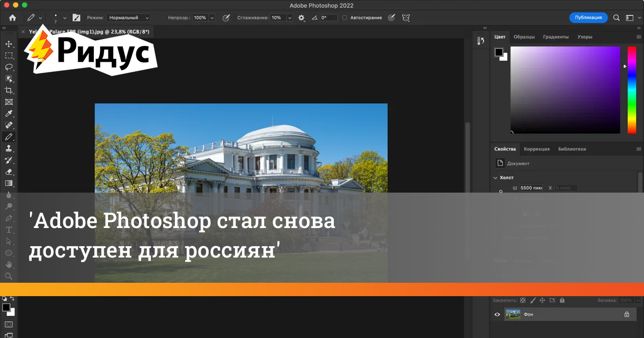Open the Библиотеки tab
644x338 pixels.
pos(572,149)
